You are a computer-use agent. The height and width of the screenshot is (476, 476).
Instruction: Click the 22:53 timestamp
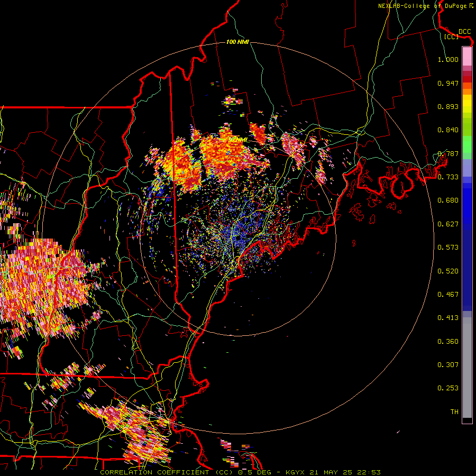(x=369, y=472)
